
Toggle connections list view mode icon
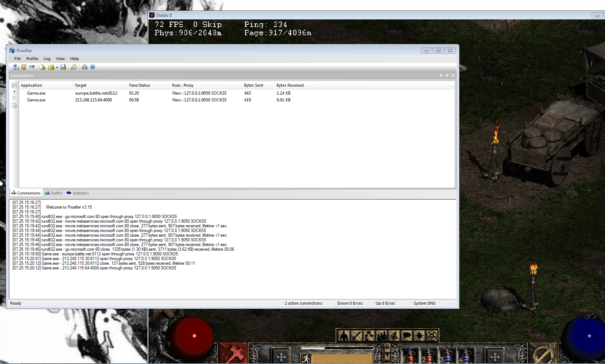14,86
